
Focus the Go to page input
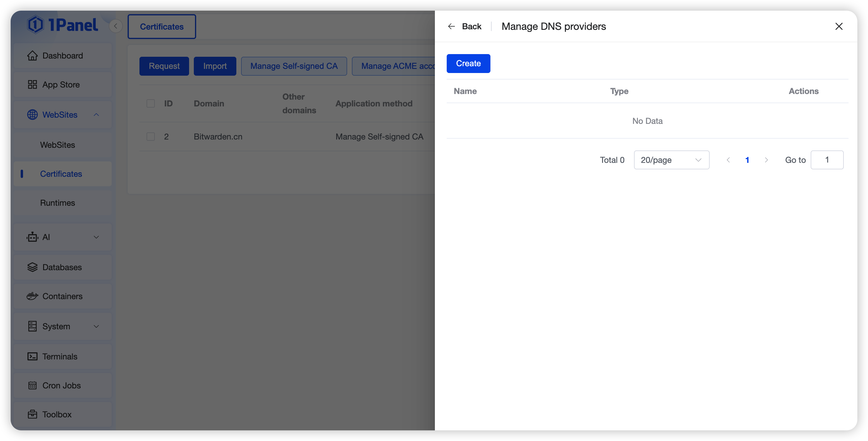(827, 160)
